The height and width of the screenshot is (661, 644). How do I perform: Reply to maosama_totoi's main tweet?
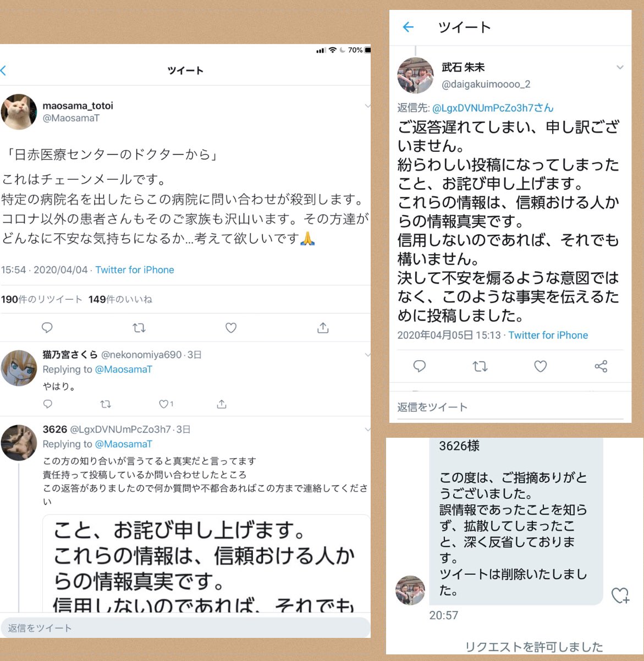[47, 328]
